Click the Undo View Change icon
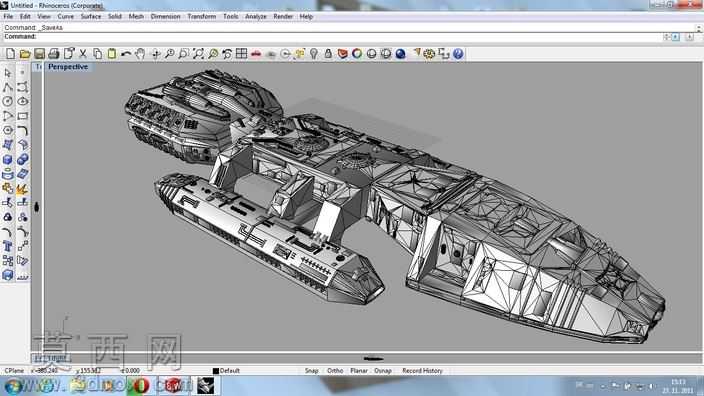 point(227,54)
